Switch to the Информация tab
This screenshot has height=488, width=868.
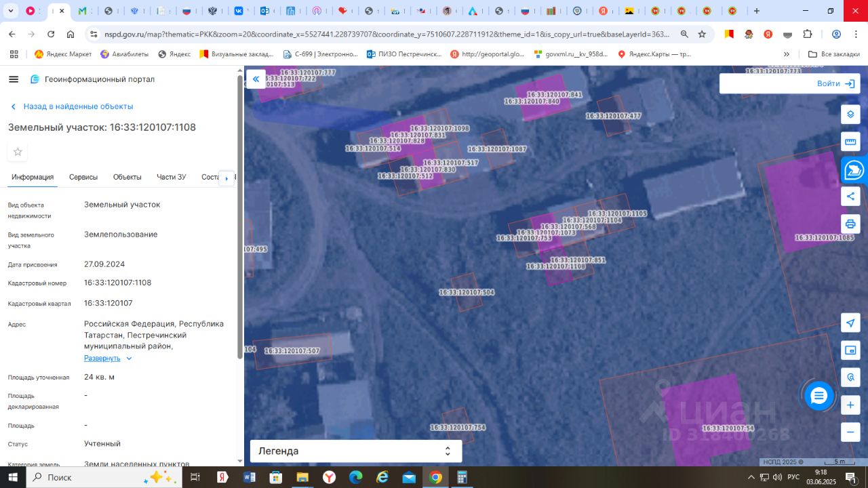pyautogui.click(x=33, y=177)
